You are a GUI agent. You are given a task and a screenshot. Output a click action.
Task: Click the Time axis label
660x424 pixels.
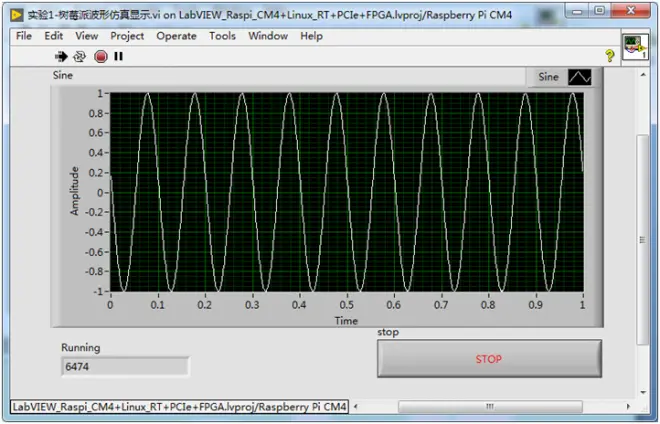coord(346,321)
